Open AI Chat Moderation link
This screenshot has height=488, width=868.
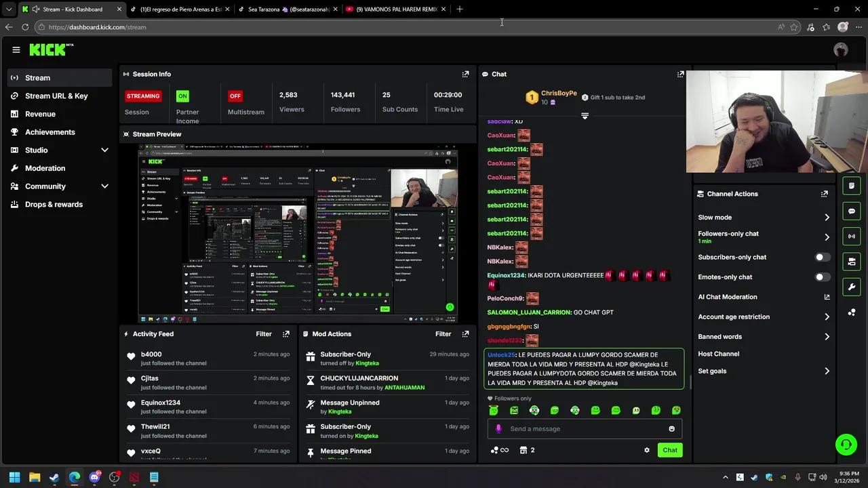click(764, 297)
